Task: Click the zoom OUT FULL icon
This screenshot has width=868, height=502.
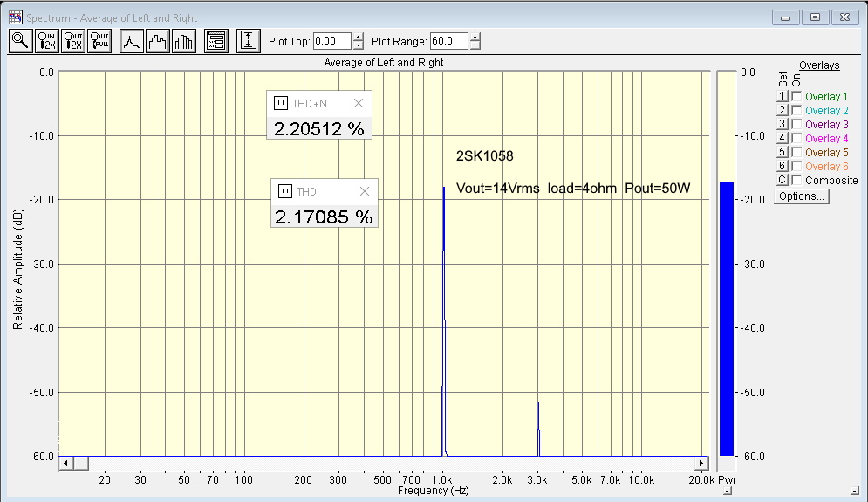Action: point(99,41)
